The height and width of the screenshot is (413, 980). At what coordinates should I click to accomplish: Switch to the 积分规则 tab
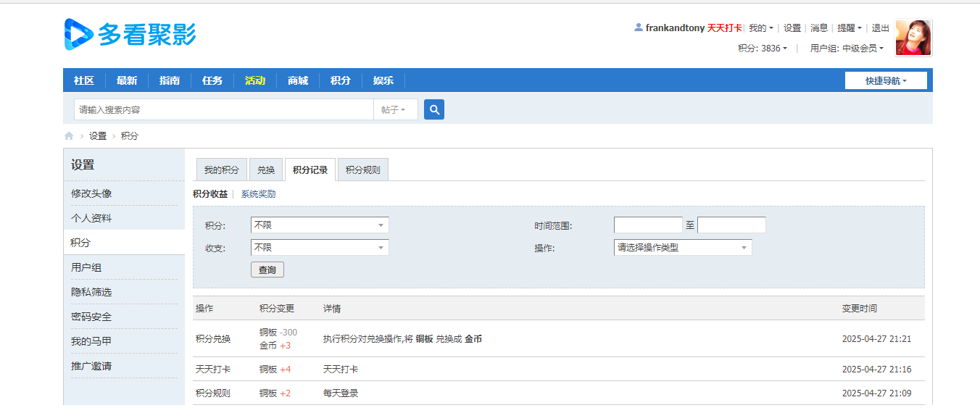(x=363, y=170)
